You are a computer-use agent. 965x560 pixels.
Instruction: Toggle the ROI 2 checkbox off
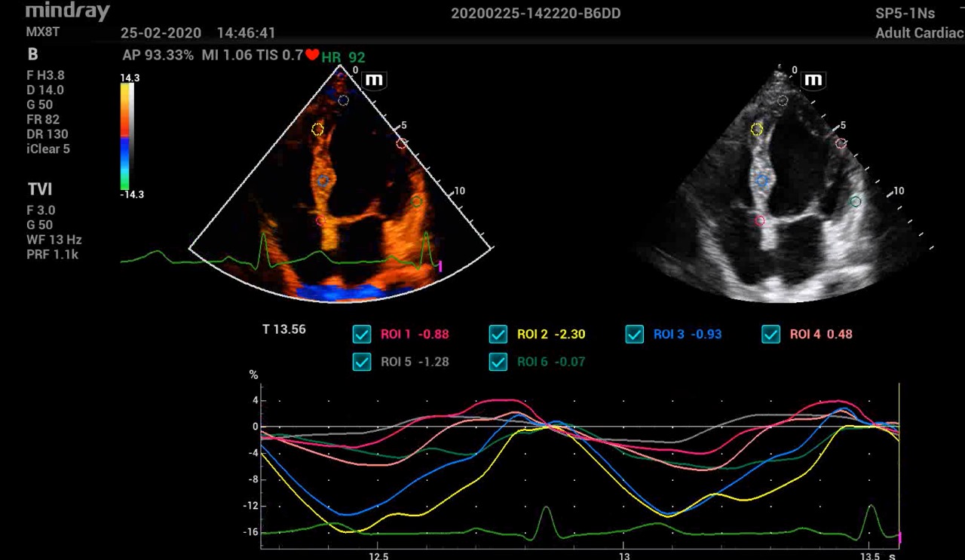tap(498, 334)
